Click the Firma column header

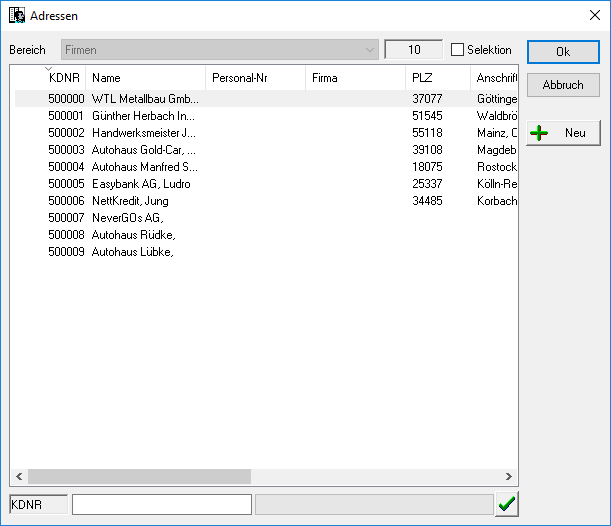click(x=355, y=78)
